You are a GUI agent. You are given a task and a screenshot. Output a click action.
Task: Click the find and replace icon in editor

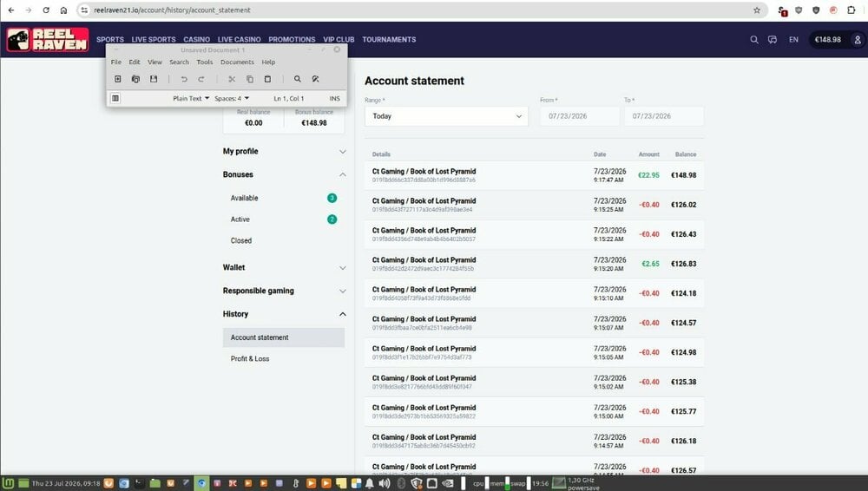316,79
